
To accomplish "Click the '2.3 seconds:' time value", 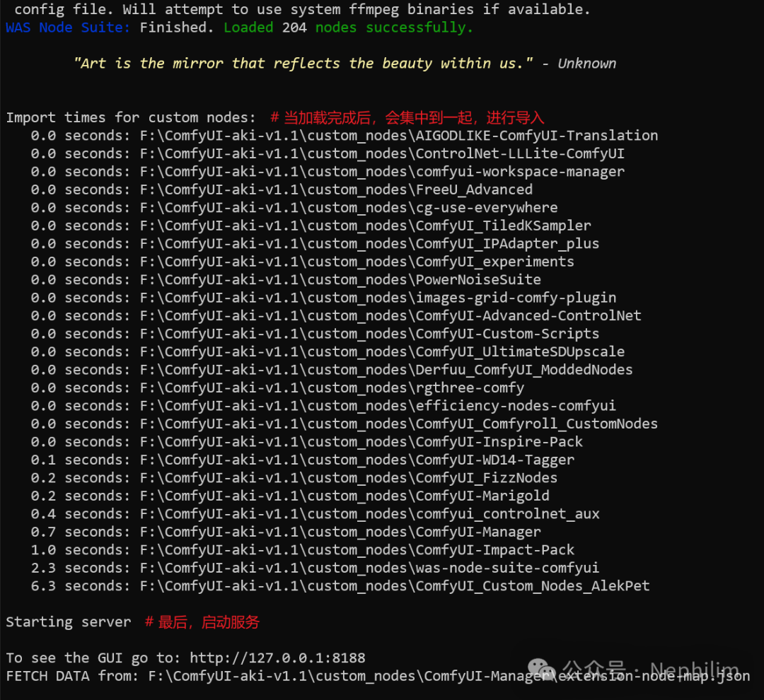I will click(81, 568).
